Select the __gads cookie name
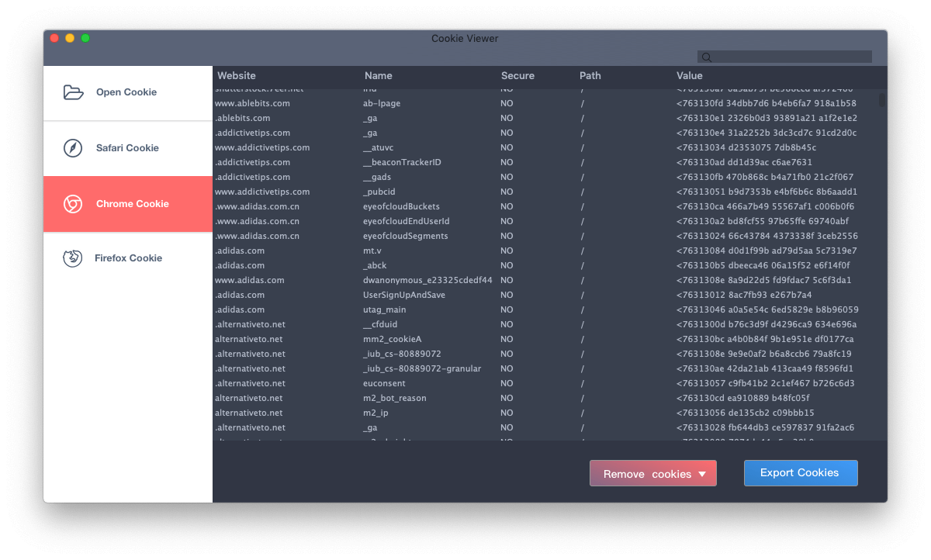The image size is (931, 560). click(x=377, y=177)
